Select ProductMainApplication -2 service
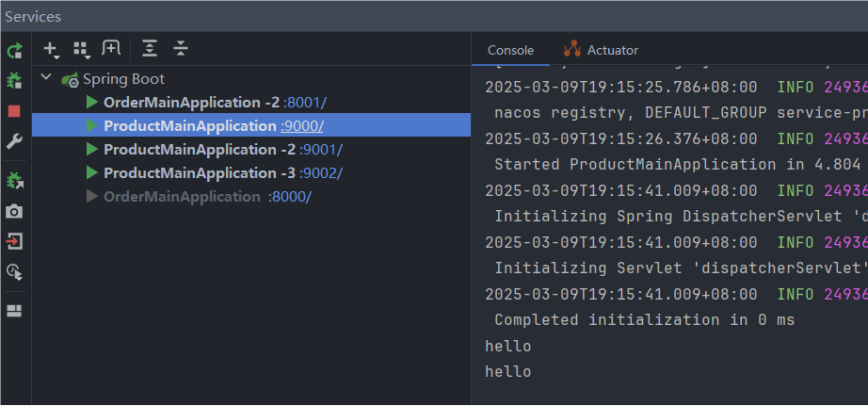Screen dimensions: 868x406 [200, 150]
